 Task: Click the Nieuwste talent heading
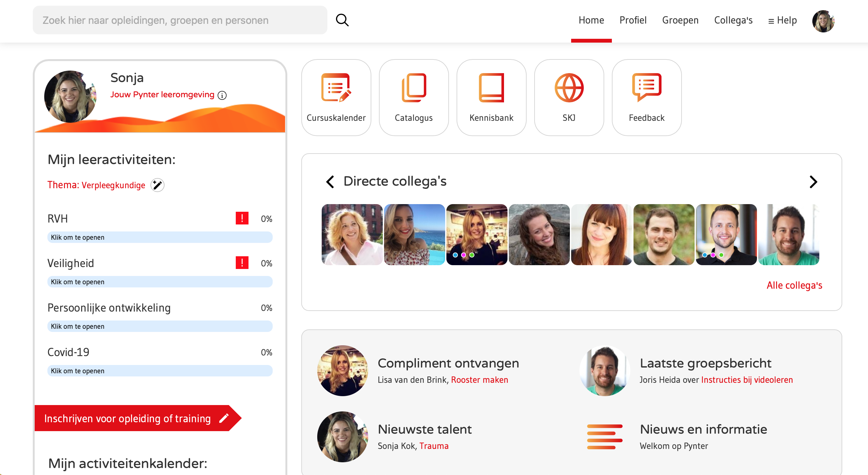coord(424,429)
